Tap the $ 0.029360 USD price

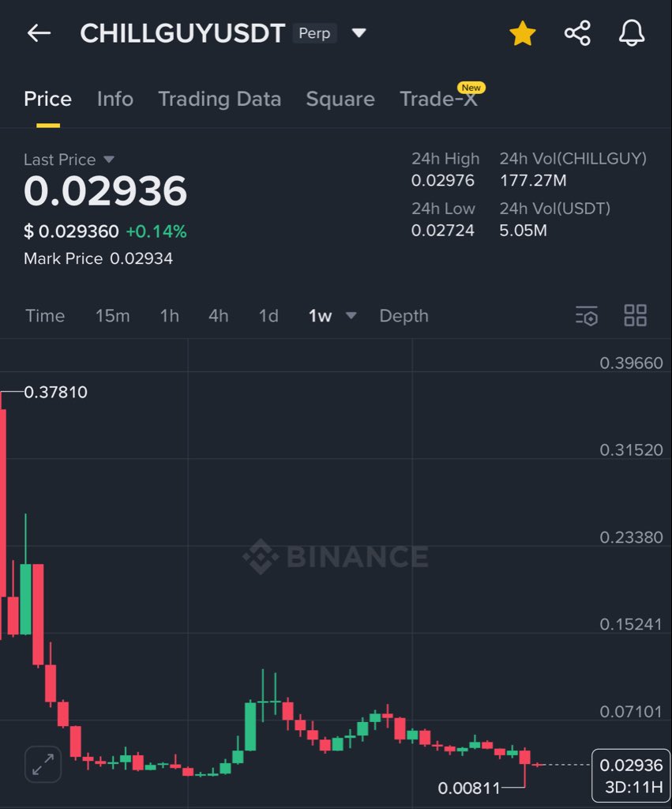71,231
